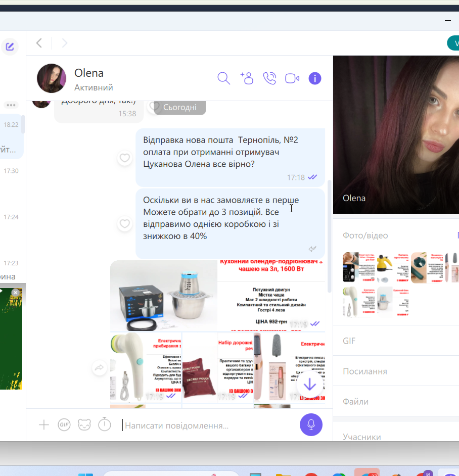459x476 pixels.
Task: Open the Фото/відео media section
Action: click(x=365, y=235)
